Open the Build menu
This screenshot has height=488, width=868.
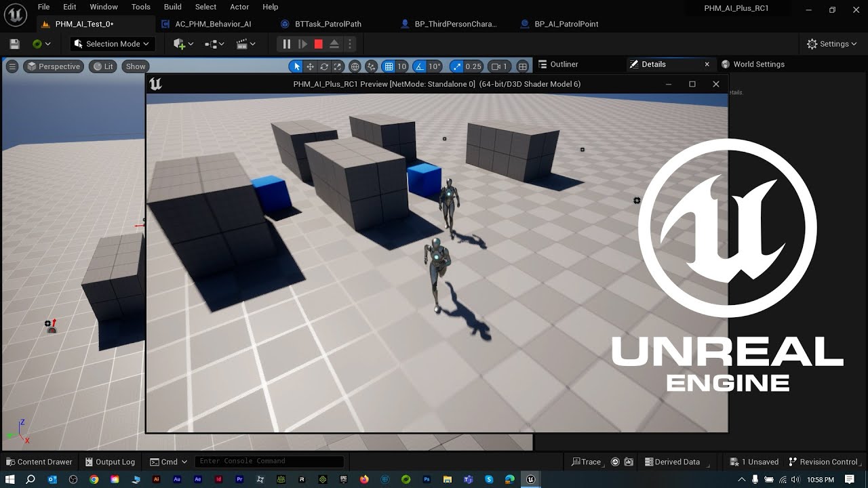173,7
